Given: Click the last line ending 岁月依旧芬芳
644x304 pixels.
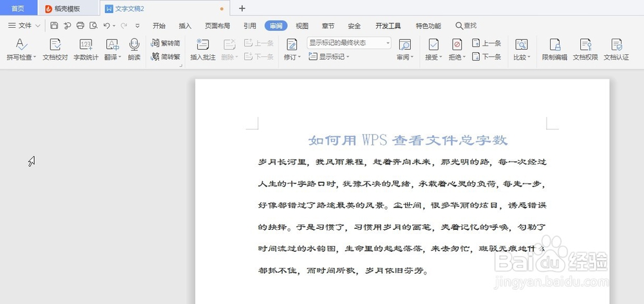Looking at the screenshot, I should tap(343, 271).
